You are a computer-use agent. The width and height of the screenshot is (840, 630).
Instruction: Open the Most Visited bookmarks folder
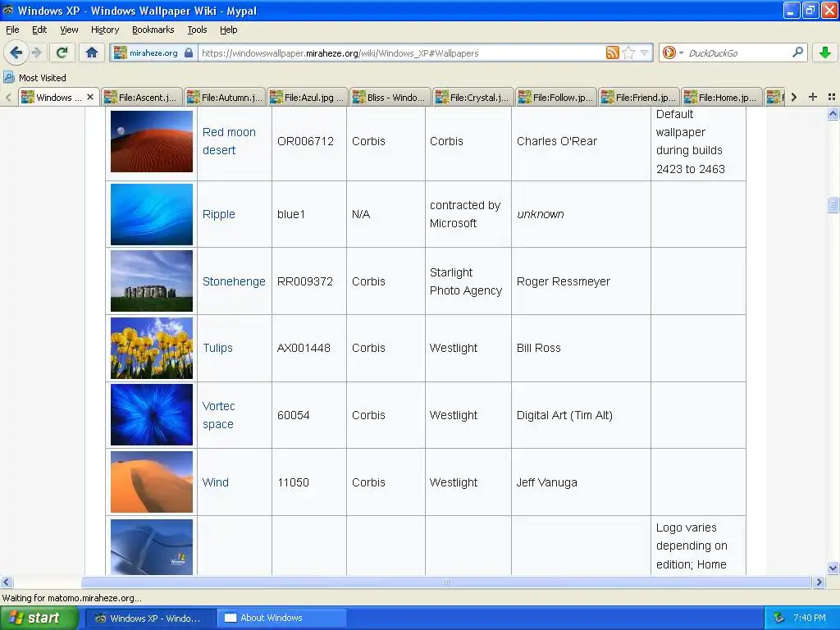coord(34,78)
